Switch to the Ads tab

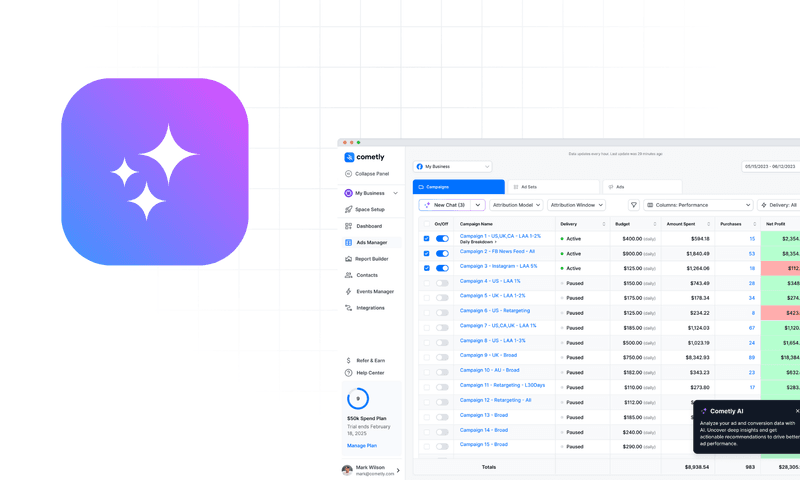[x=642, y=187]
